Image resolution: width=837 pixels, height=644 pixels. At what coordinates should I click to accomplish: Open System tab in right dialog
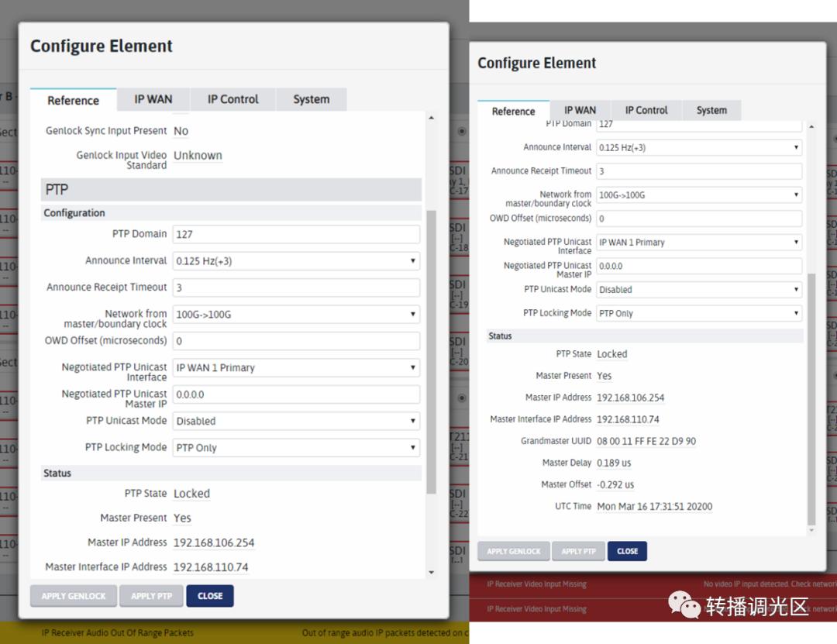click(x=711, y=110)
